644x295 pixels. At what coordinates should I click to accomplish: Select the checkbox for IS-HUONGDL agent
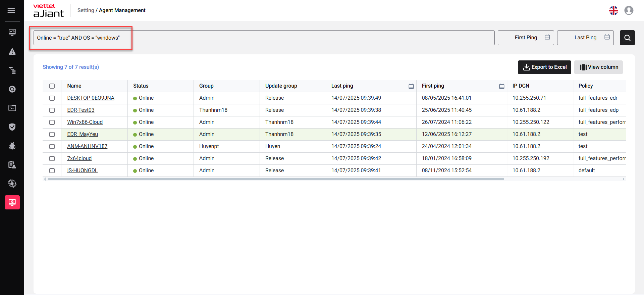[52, 170]
